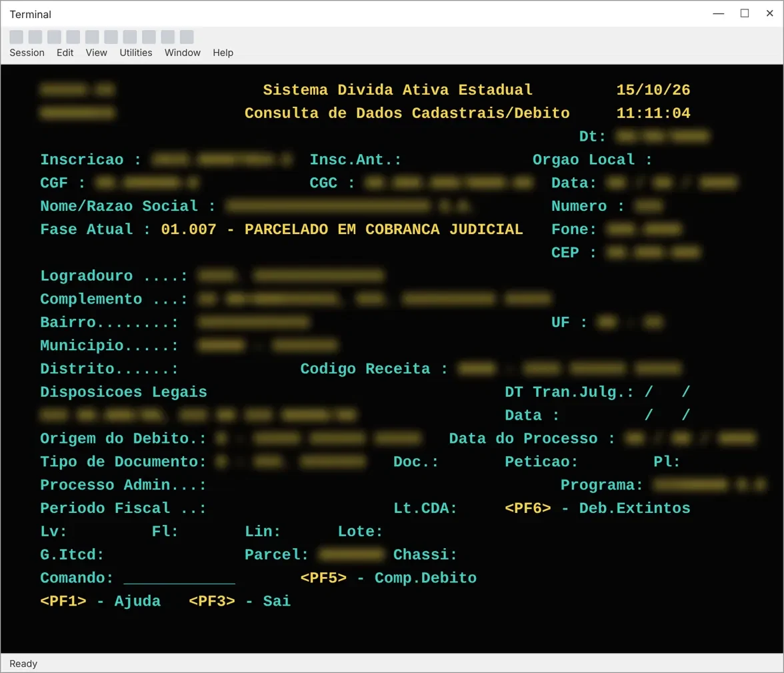The width and height of the screenshot is (784, 673).
Task: Click the Inscricao label
Action: click(91, 159)
